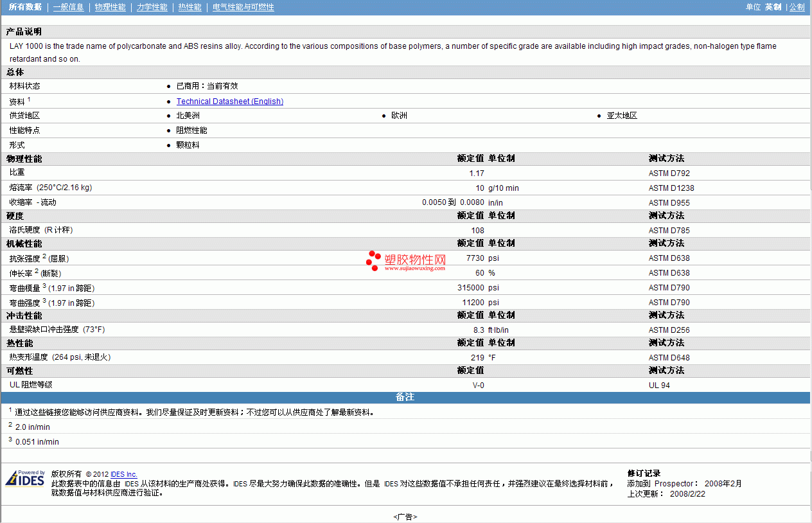Open the 热性能 tab
The width and height of the screenshot is (812, 523).
[x=190, y=7]
